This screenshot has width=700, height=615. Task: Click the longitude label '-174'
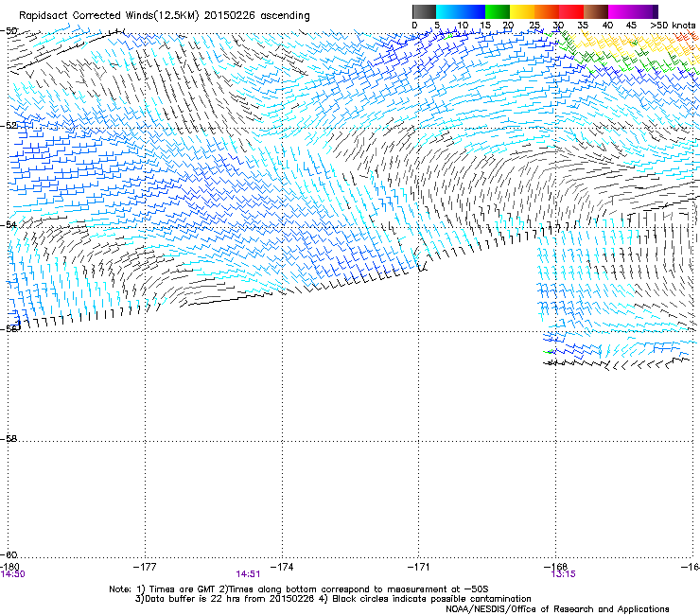click(282, 567)
